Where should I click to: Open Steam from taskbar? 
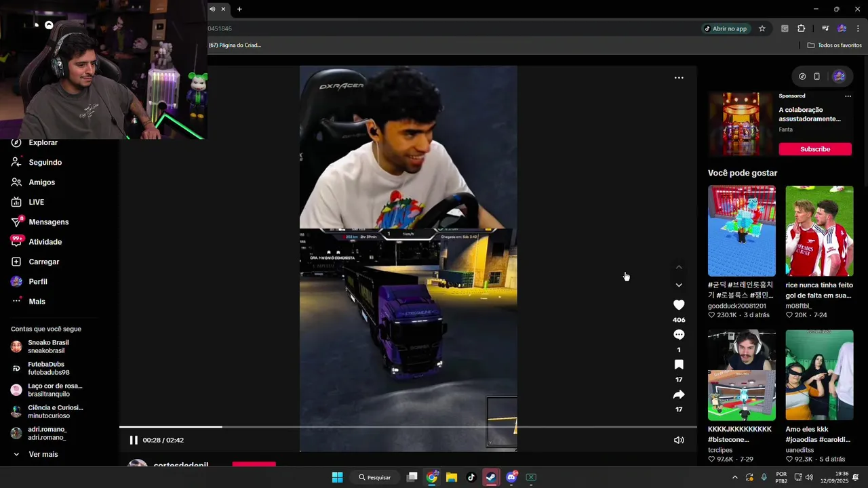491,477
